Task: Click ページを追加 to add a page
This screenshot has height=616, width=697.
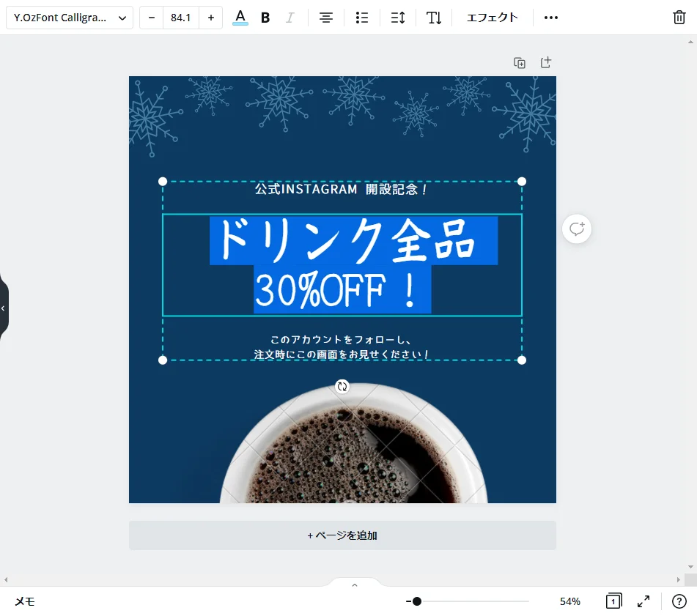Action: coord(342,535)
